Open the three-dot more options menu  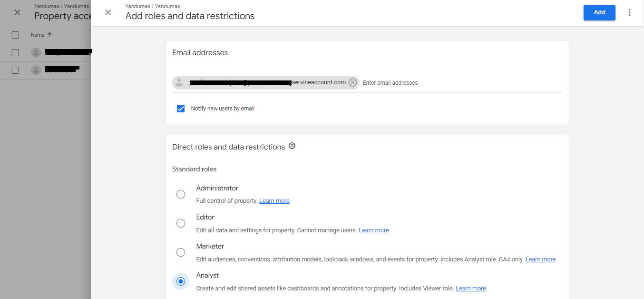pyautogui.click(x=630, y=12)
